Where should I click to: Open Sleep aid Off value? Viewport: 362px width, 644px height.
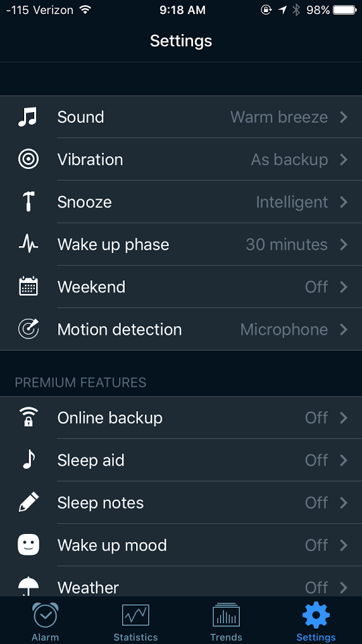click(x=316, y=460)
